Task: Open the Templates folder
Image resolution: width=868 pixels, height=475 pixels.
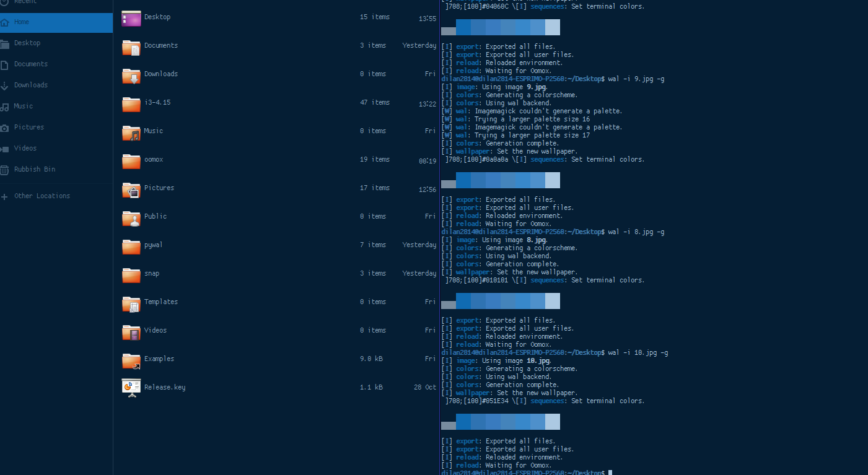Action: [x=160, y=302]
